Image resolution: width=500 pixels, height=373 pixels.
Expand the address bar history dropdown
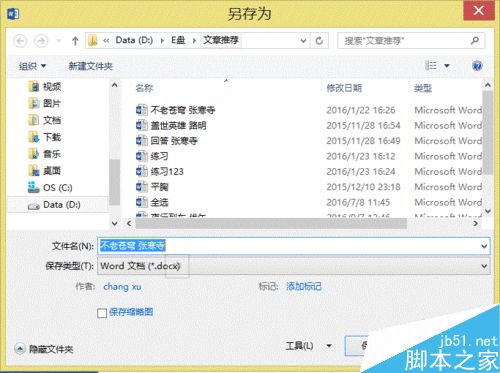303,41
